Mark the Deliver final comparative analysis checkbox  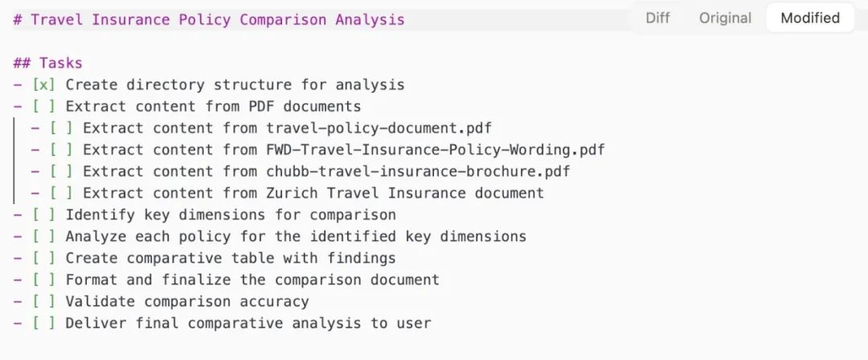44,323
